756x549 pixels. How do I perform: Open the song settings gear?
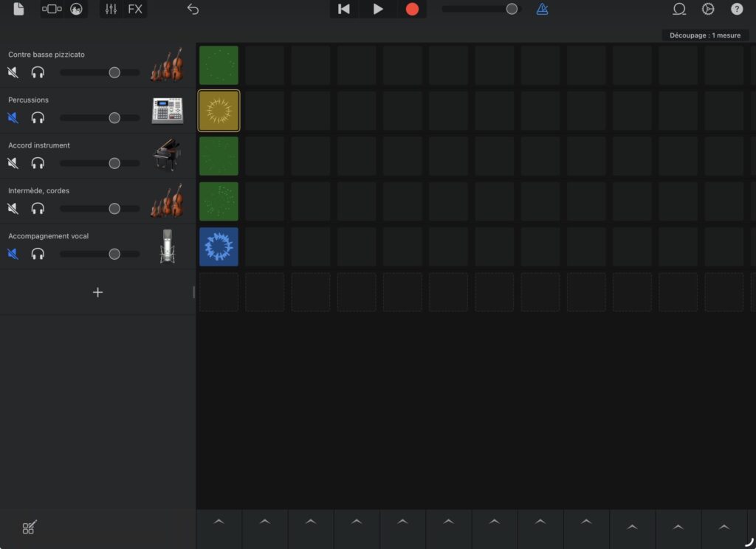click(x=707, y=10)
